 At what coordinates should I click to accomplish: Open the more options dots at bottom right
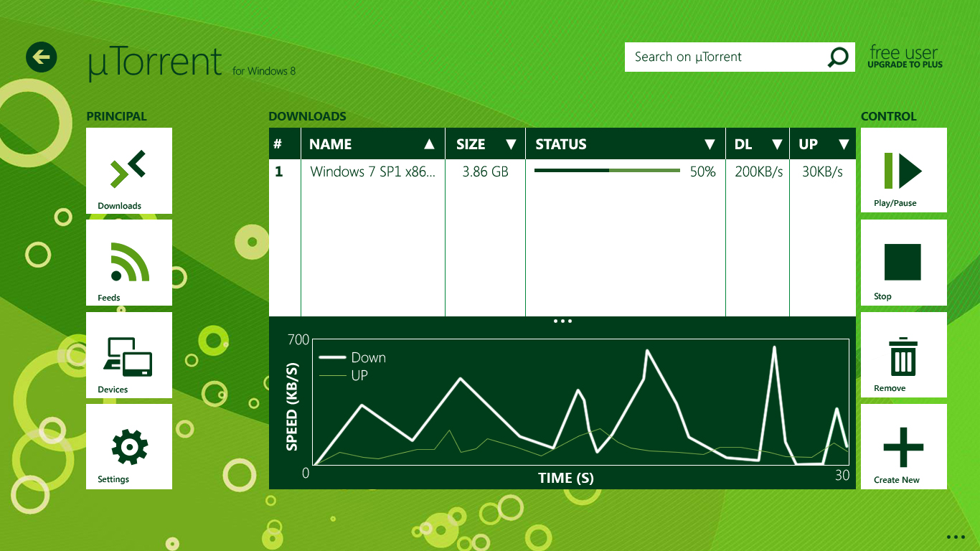pos(956,537)
